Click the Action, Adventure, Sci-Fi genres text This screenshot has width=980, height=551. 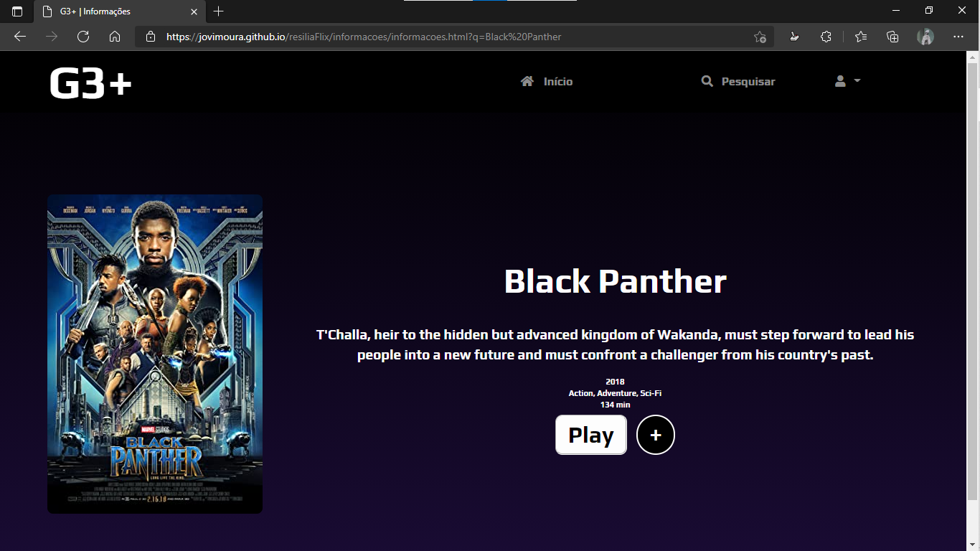[615, 393]
